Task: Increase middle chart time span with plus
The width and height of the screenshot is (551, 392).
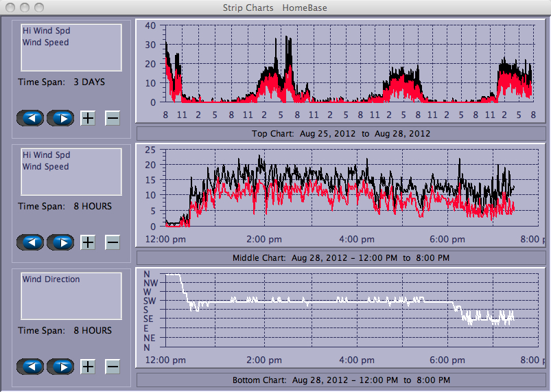Action: tap(88, 242)
